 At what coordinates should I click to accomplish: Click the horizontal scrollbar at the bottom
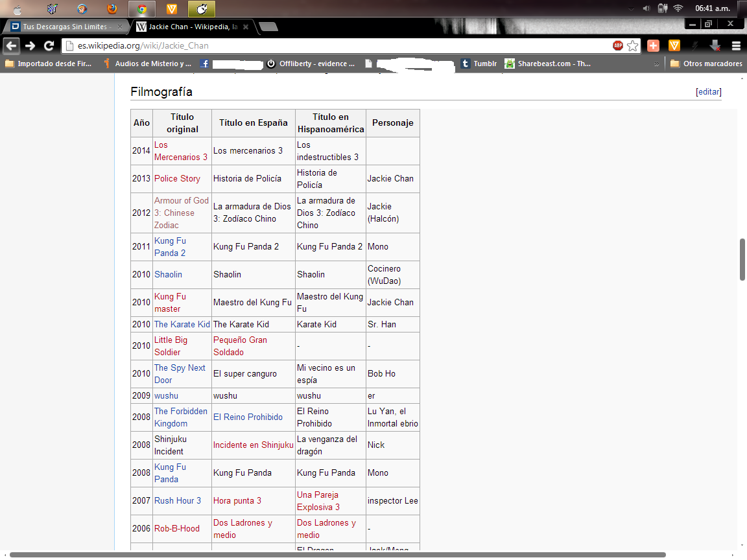(x=337, y=555)
